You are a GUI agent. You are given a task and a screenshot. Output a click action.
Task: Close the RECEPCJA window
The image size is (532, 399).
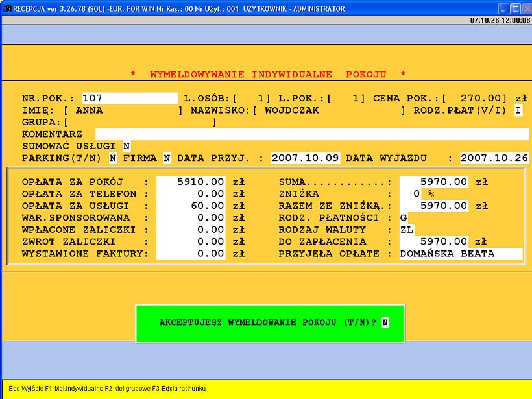(x=525, y=8)
